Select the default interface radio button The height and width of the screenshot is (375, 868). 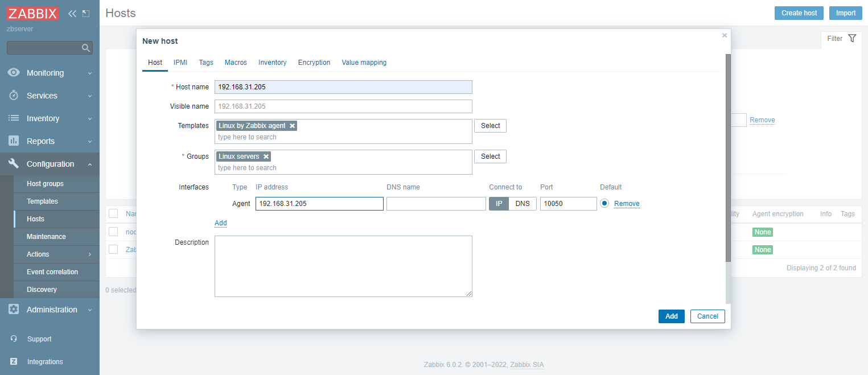click(x=604, y=204)
